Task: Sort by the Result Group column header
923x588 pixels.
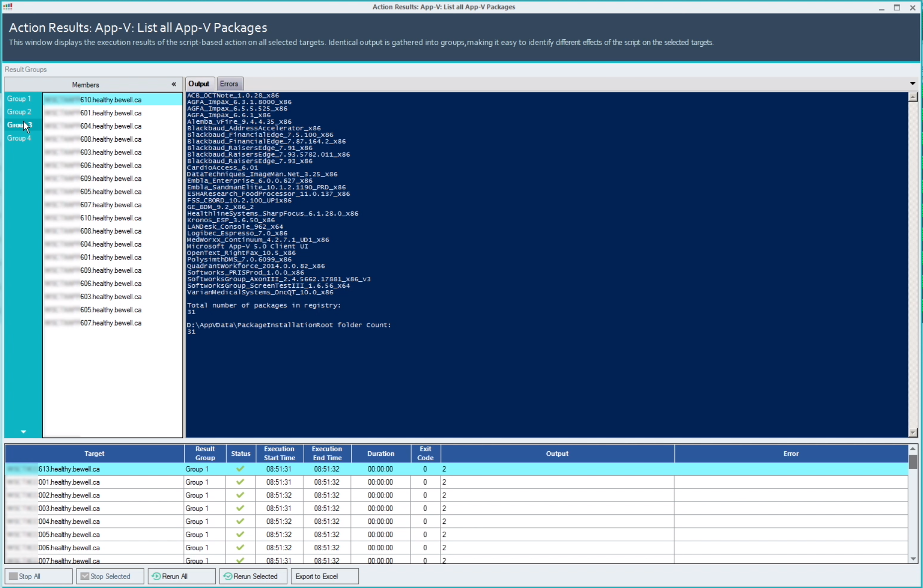Action: (205, 453)
